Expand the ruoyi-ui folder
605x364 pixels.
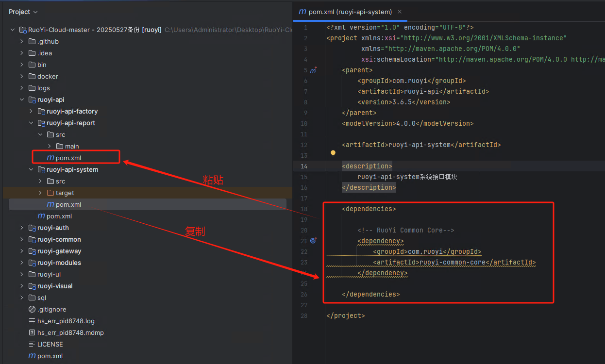(22, 274)
